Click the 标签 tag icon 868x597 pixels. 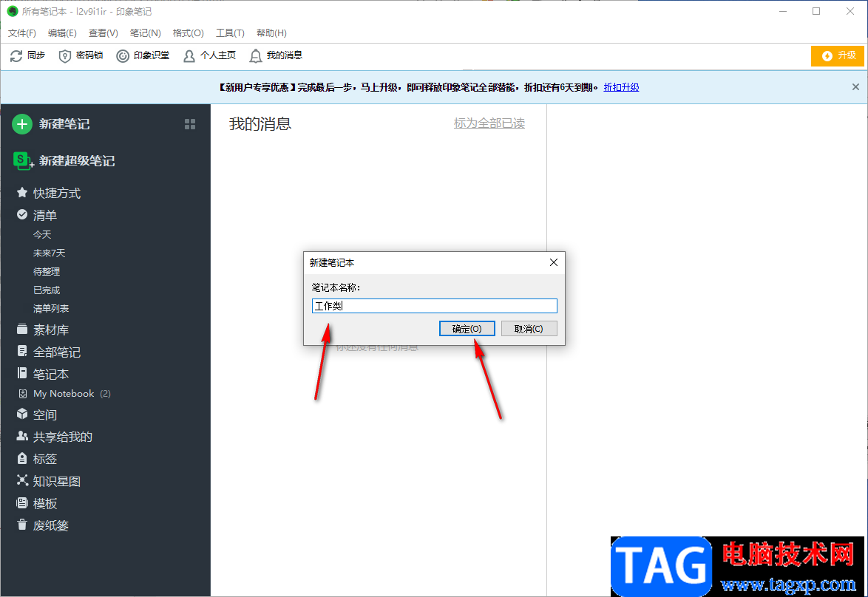click(22, 458)
